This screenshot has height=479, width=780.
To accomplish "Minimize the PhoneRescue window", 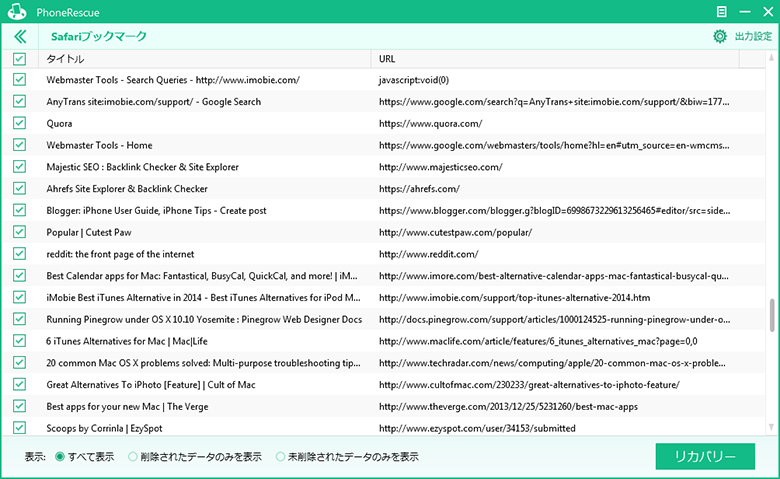I will pyautogui.click(x=745, y=11).
